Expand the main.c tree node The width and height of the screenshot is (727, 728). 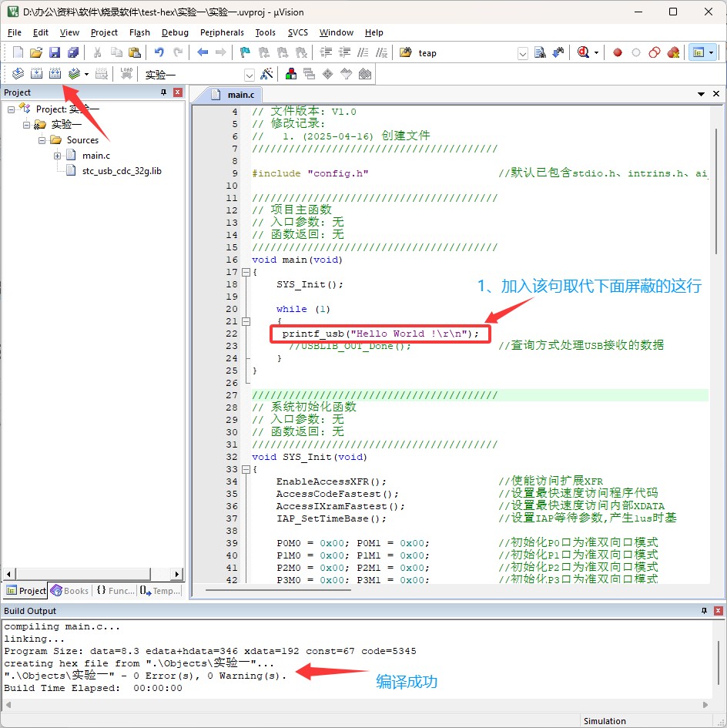point(57,156)
